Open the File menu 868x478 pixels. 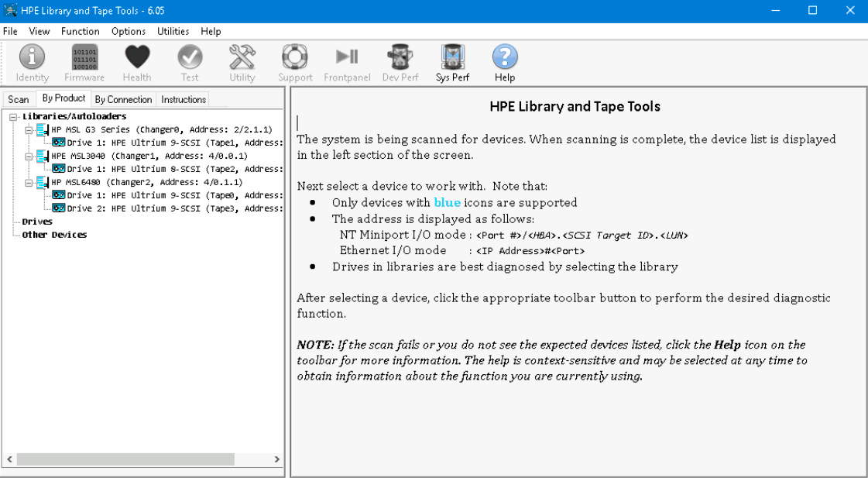point(10,31)
